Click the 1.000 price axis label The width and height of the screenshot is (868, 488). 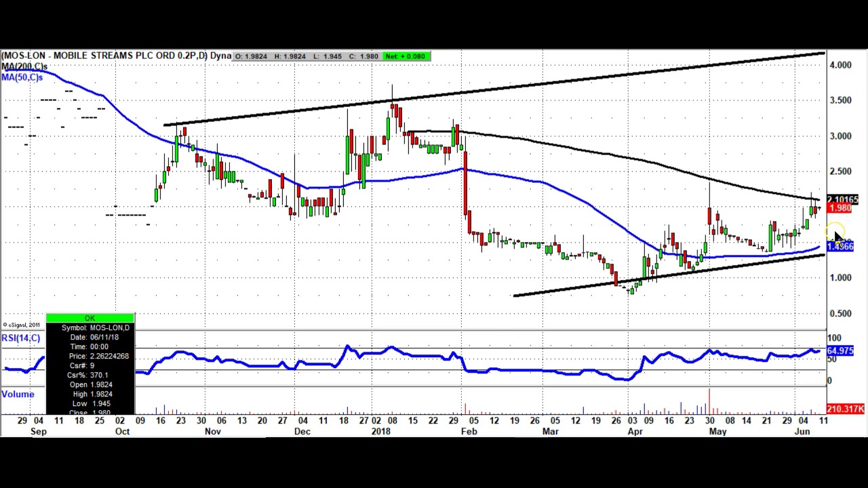point(840,278)
